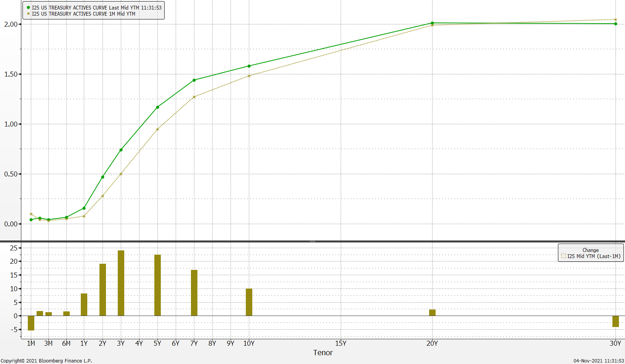
Task: Click the negative change bar at 1M tenor
Action: tap(31, 323)
